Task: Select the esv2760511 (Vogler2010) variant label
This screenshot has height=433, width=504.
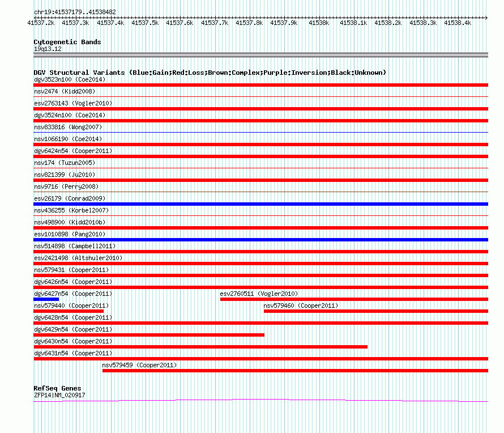Action: (259, 294)
